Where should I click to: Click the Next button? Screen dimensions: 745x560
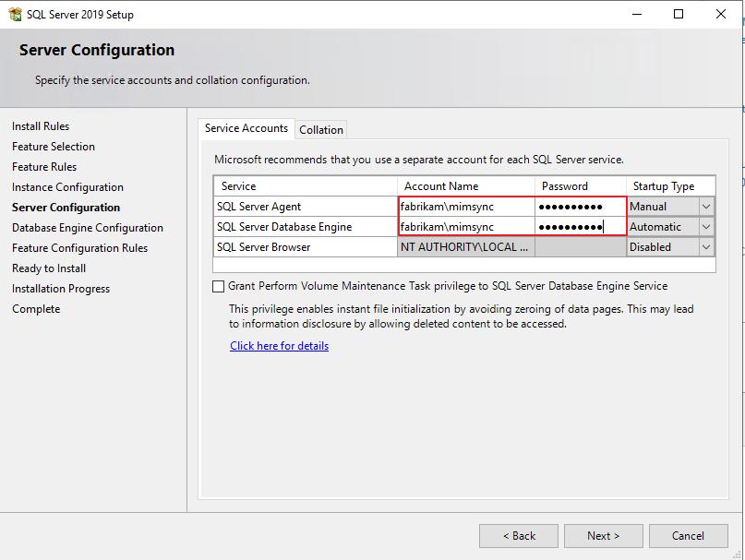click(604, 536)
